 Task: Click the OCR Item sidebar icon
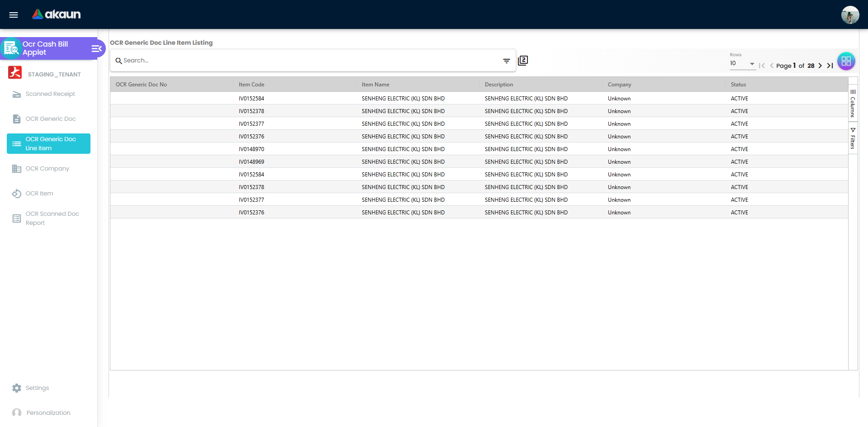[17, 194]
